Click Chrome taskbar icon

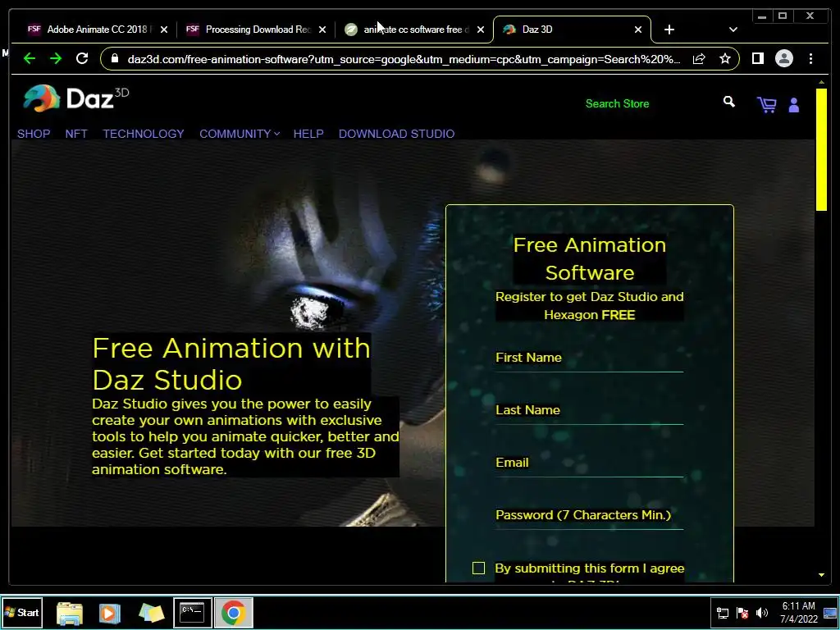coord(234,612)
